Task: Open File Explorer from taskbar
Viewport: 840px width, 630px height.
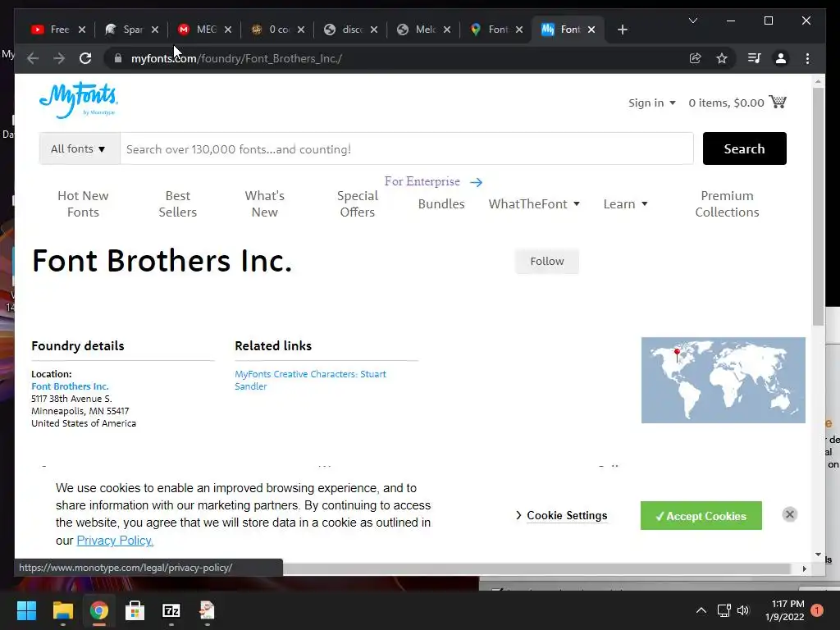Action: [62, 610]
